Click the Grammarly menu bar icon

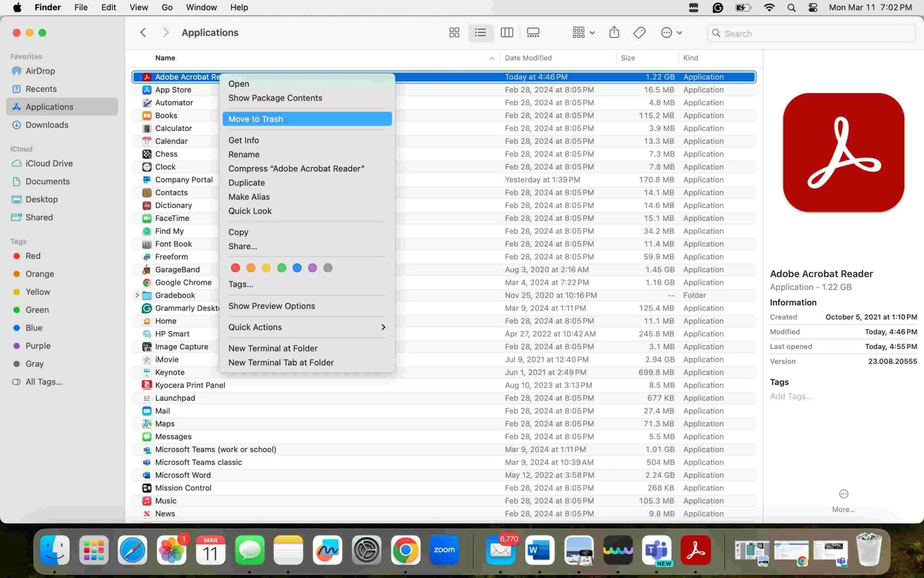(x=718, y=8)
